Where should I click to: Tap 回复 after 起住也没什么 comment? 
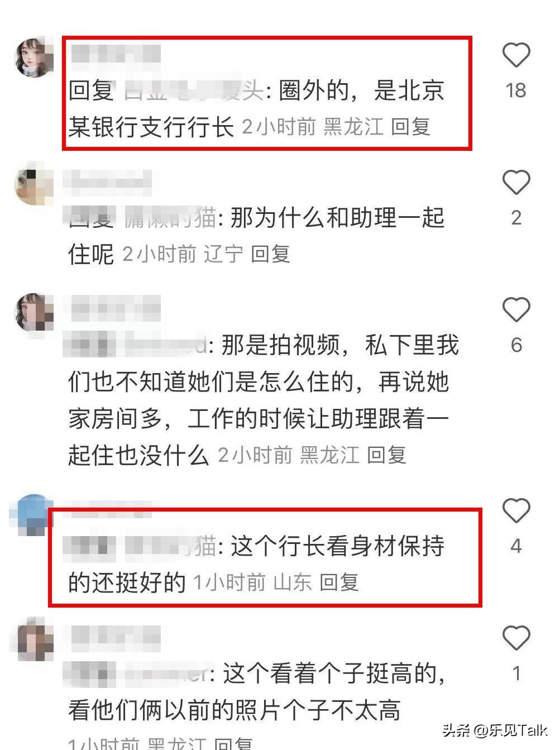pyautogui.click(x=386, y=455)
